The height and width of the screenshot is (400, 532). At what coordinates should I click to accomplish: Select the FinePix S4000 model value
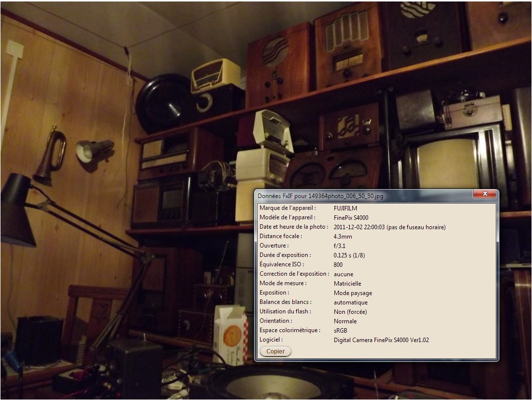[x=351, y=218]
